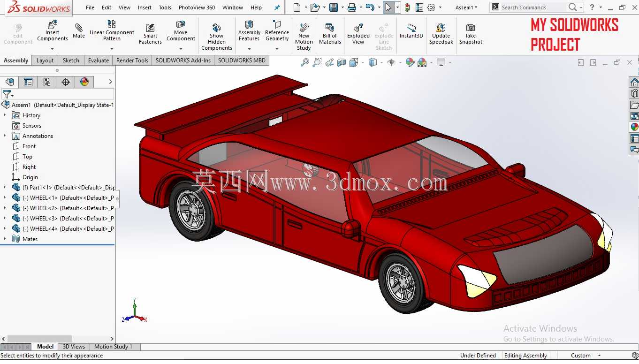Click the feature tree horizontal scrollbar

tap(39, 339)
